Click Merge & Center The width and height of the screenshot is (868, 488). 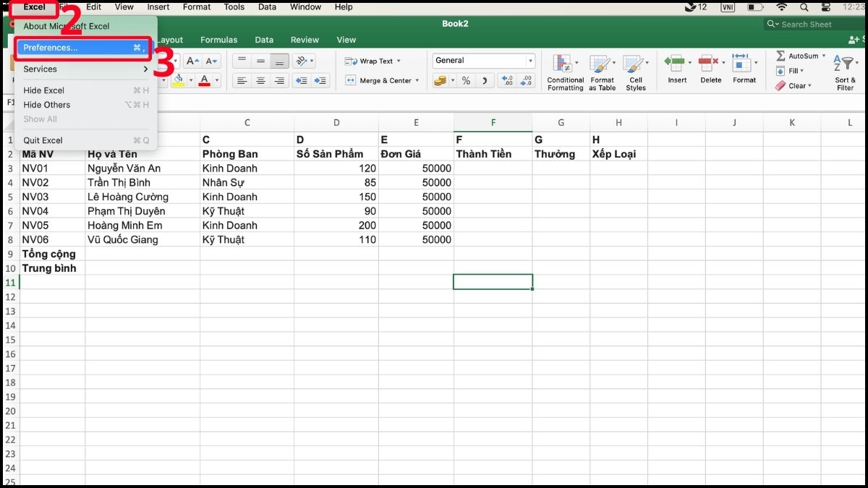[x=378, y=81]
